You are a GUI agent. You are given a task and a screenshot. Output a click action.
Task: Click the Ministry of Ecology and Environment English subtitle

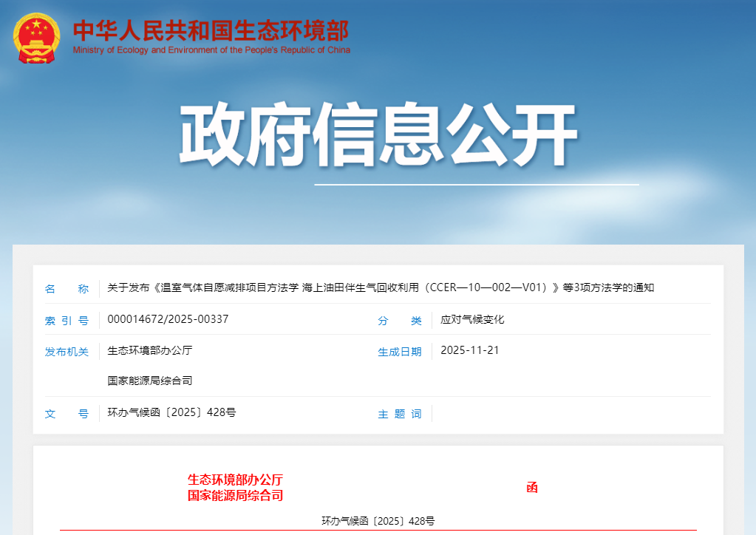(211, 50)
